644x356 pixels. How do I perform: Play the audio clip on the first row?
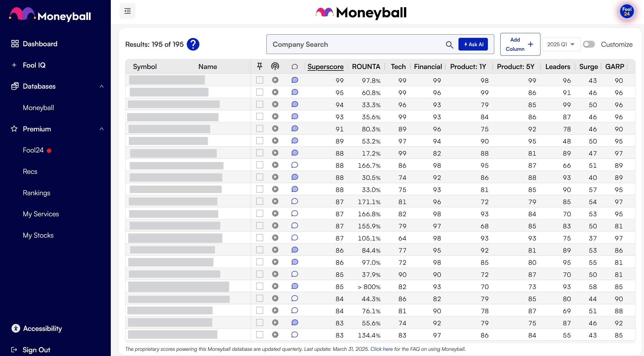coord(275,80)
